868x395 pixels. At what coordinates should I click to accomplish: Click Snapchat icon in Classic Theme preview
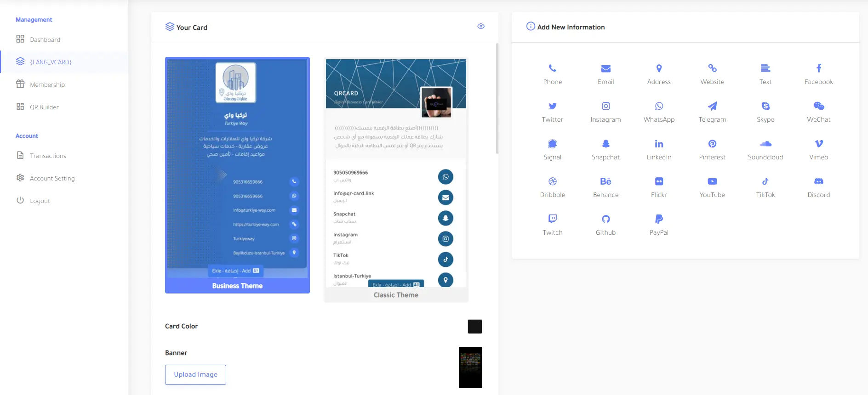445,218
